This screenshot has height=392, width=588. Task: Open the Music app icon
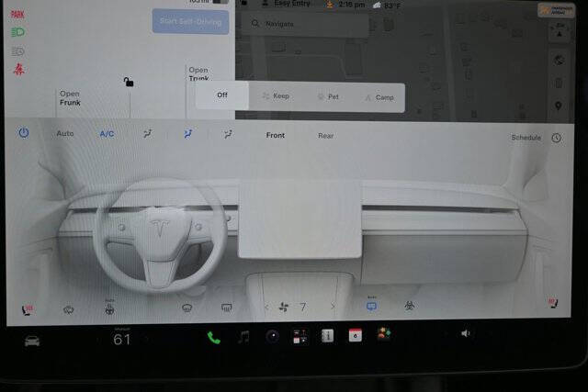[243, 337]
